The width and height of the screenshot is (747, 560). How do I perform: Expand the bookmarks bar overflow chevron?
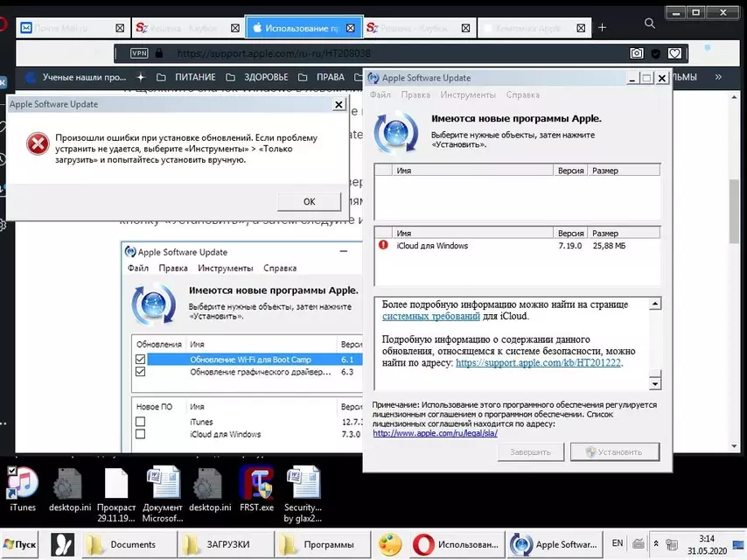point(718,77)
